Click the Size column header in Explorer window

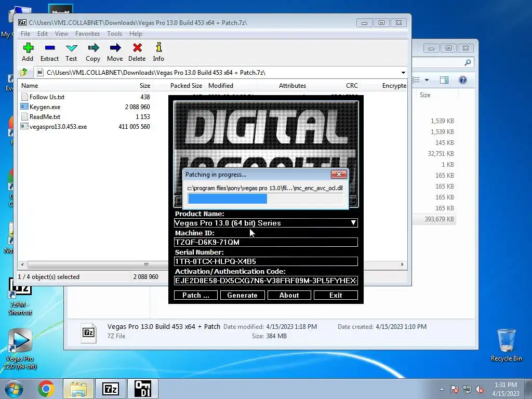(x=425, y=95)
